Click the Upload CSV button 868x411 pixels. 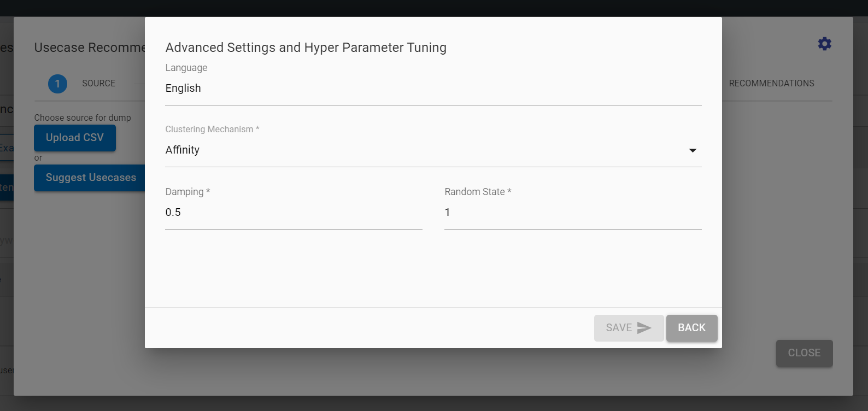[75, 138]
